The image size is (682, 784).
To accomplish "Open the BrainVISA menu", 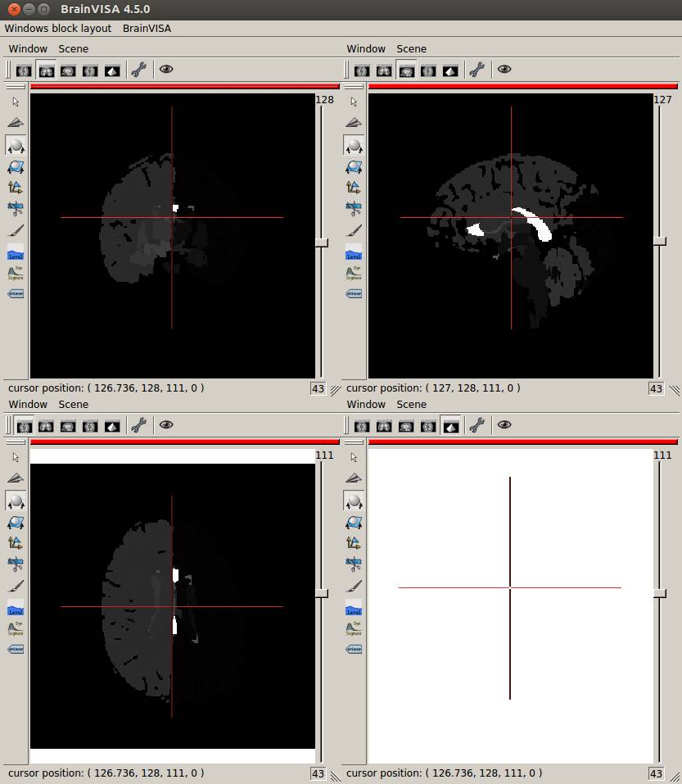I will tap(147, 28).
